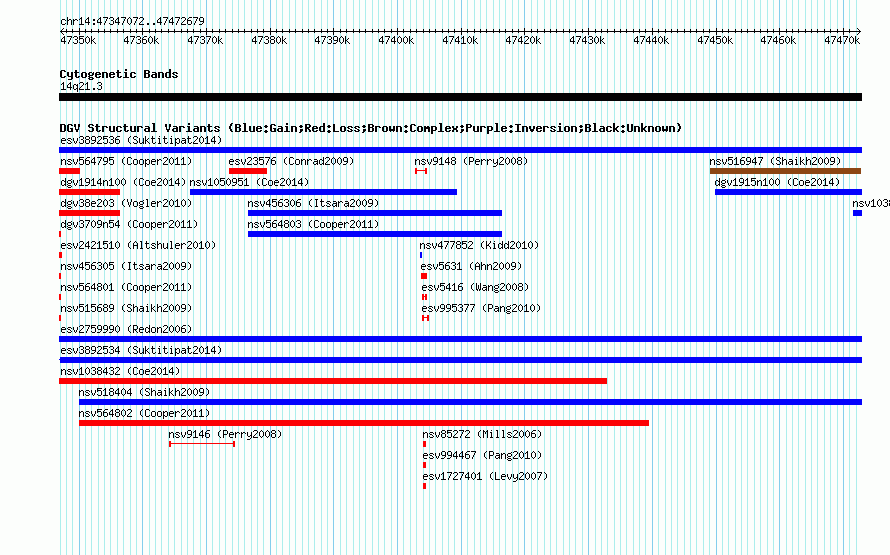
Task: Click the blue bar under esv2759990
Action: pos(460,339)
